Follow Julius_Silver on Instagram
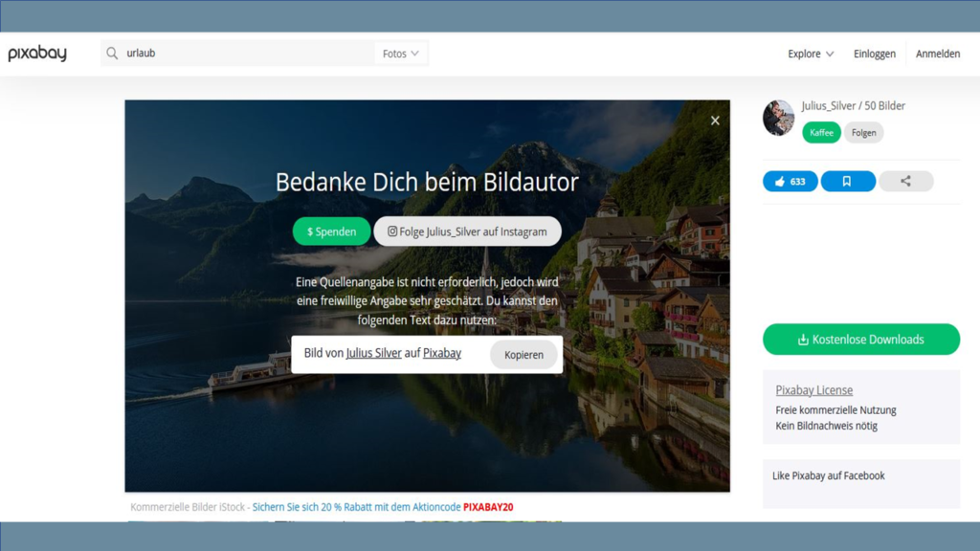980x551 pixels. [x=467, y=231]
